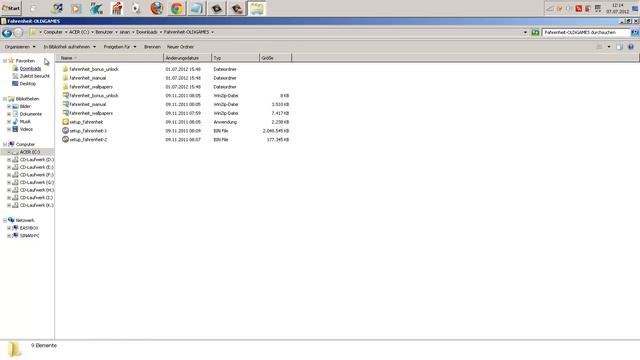640x360 pixels.
Task: Collapse the Bibliotheken tree node
Action: point(5,99)
